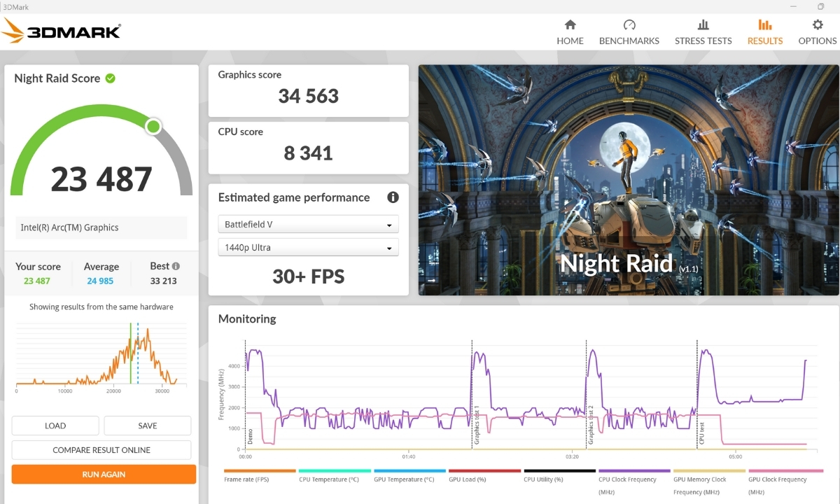The image size is (840, 504).
Task: Open the Estimated game performance info icon
Action: coord(393,197)
